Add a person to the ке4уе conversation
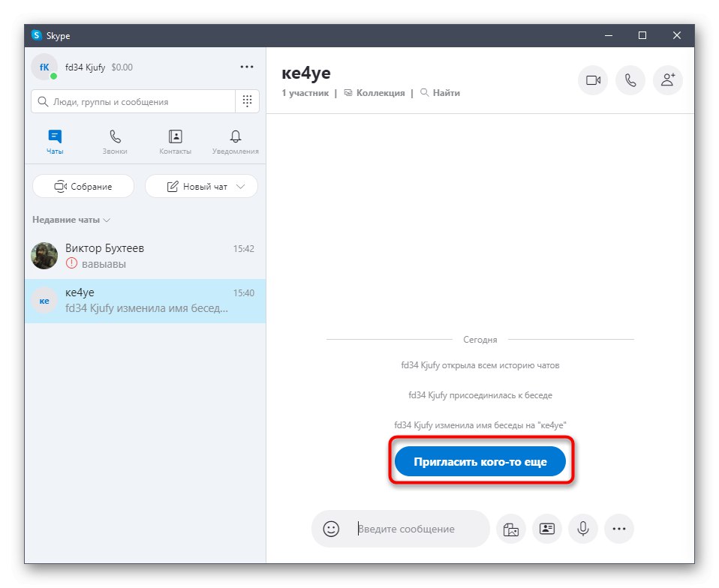719x588 pixels. (668, 80)
